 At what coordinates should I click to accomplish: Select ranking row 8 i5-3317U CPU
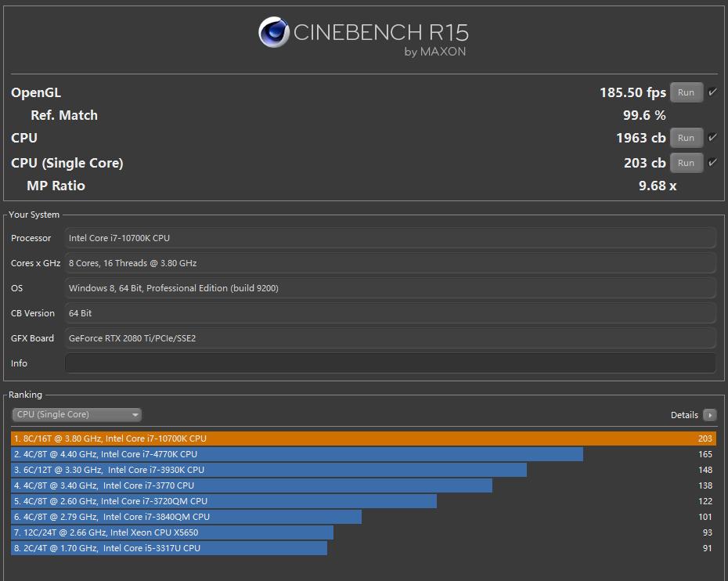click(x=363, y=548)
